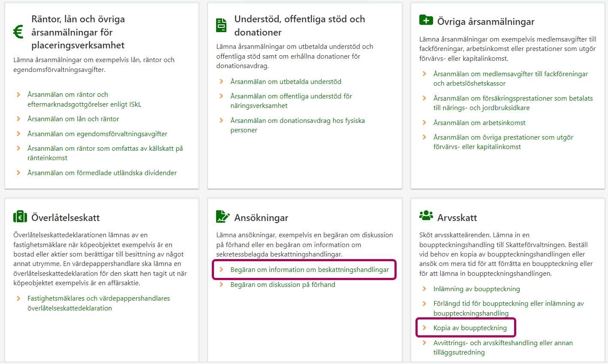Image resolution: width=608 pixels, height=364 pixels.
Task: Open Årsanmälan om lån och räntor
Action: 73,119
